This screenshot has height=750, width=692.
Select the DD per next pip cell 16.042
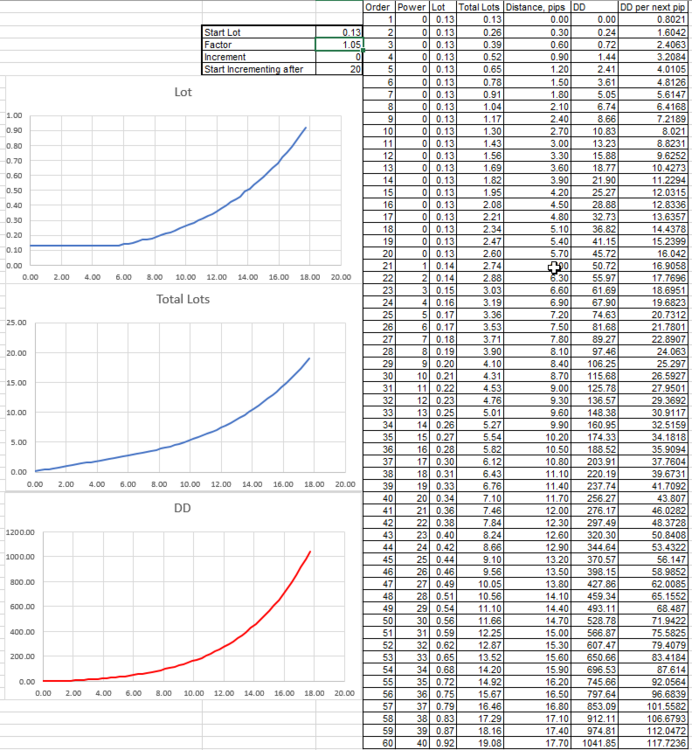click(653, 253)
